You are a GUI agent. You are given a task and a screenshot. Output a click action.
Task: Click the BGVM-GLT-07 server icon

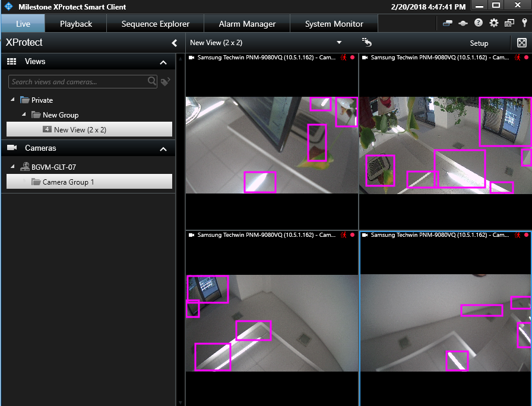[25, 167]
